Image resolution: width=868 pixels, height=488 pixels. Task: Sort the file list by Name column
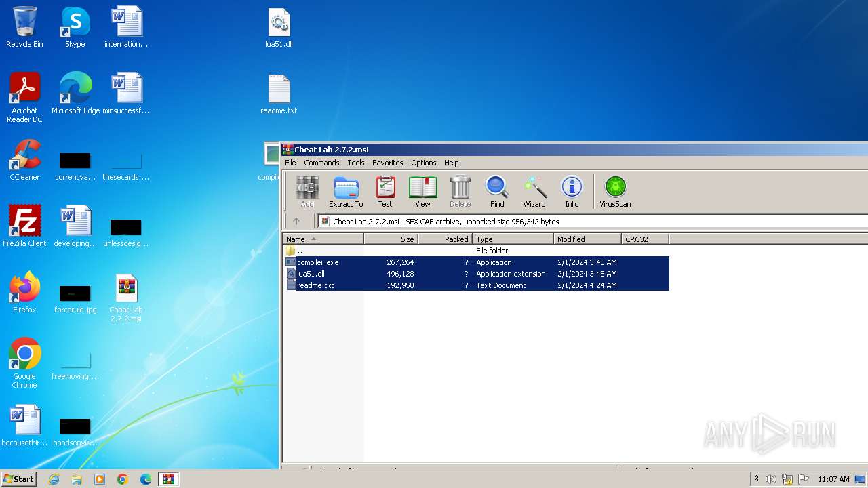point(323,239)
